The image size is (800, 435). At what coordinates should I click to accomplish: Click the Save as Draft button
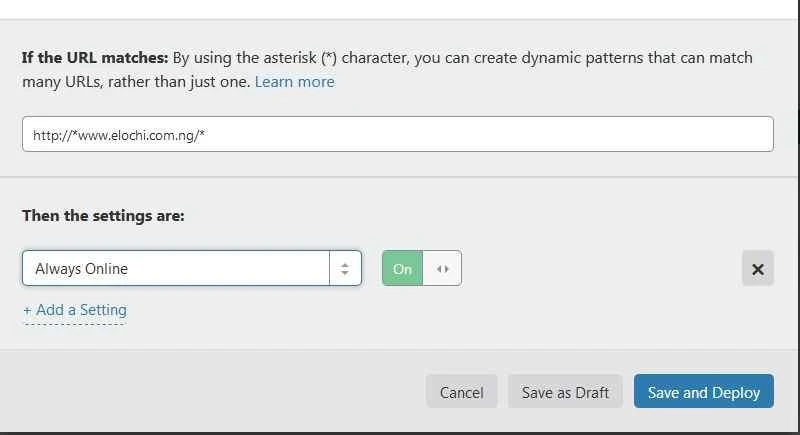(x=565, y=392)
